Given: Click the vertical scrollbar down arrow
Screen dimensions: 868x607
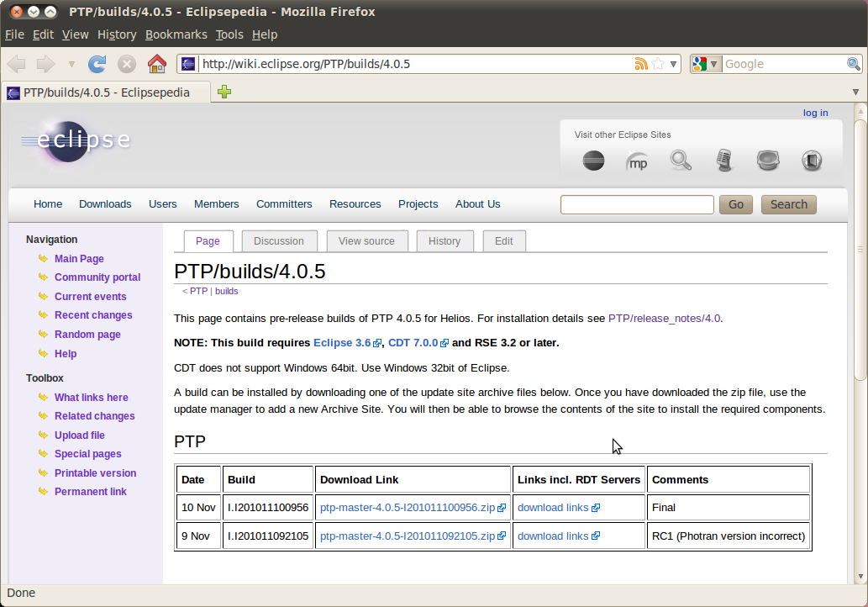Looking at the screenshot, I should pyautogui.click(x=860, y=577).
